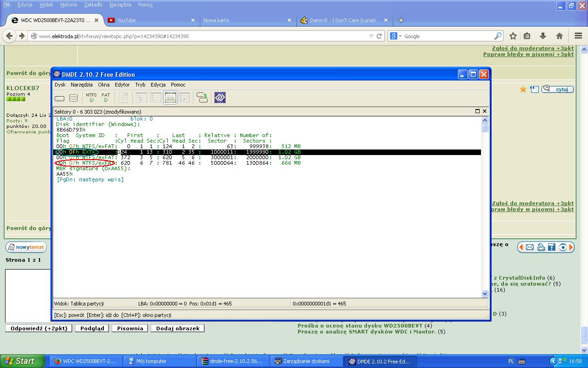Screen dimensions: 588x368
Task: Click the printer icon on forum page
Action: pyautogui.click(x=541, y=247)
